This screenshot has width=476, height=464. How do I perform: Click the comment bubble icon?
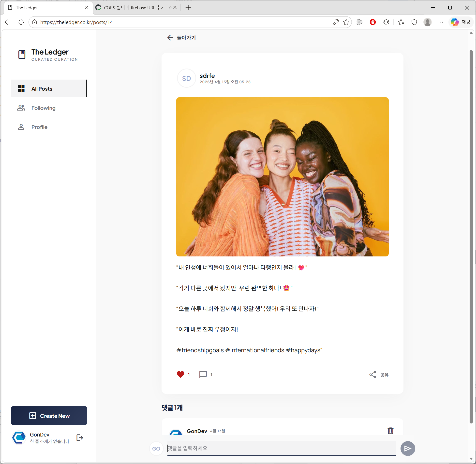click(x=203, y=374)
